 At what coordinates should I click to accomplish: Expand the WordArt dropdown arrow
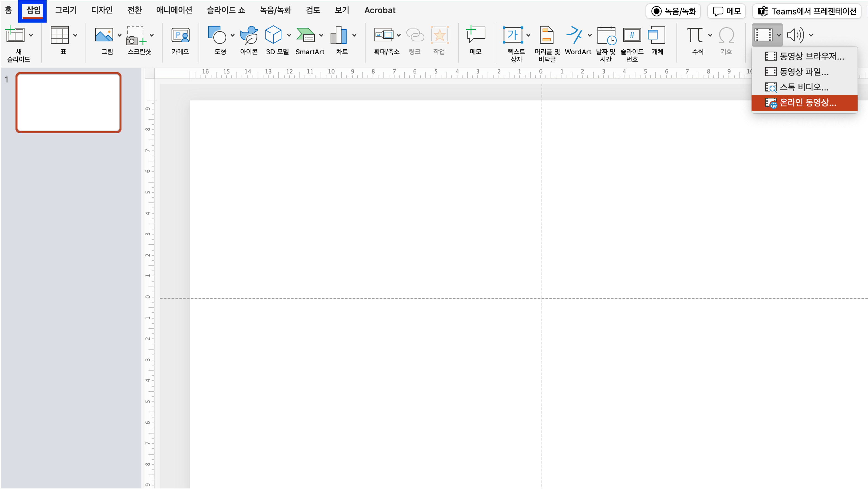point(590,35)
